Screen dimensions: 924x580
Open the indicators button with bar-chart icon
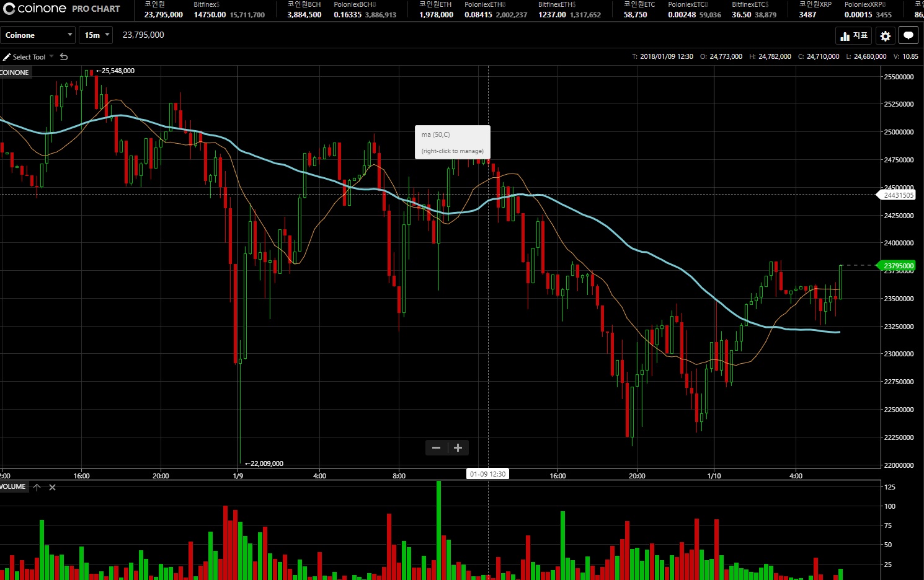click(x=854, y=36)
